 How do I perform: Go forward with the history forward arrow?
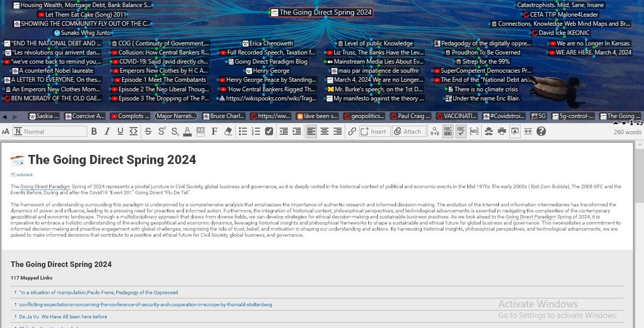click(x=15, y=117)
